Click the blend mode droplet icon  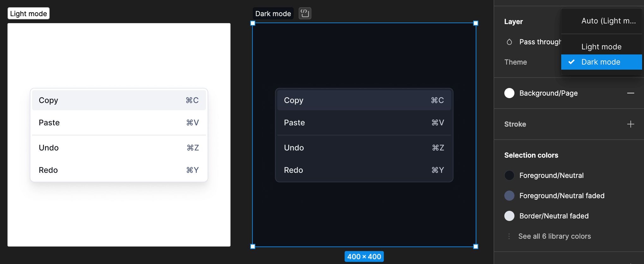tap(509, 42)
